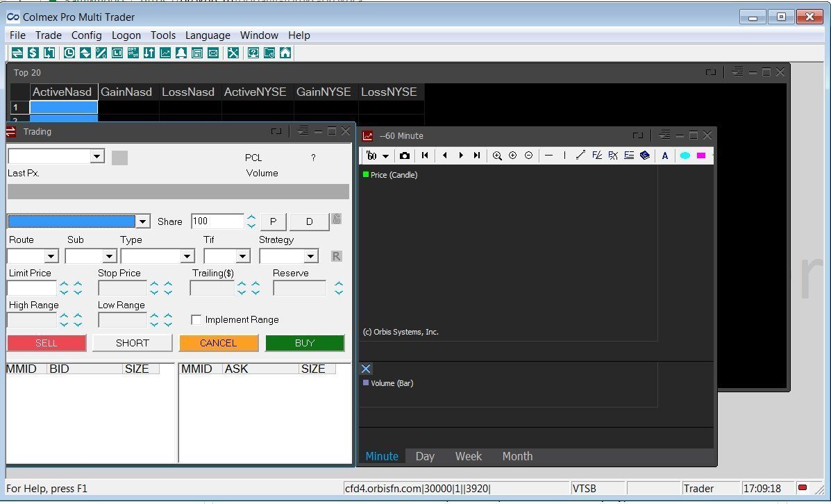Open the Strategy dropdown
The height and width of the screenshot is (504, 831).
click(310, 256)
